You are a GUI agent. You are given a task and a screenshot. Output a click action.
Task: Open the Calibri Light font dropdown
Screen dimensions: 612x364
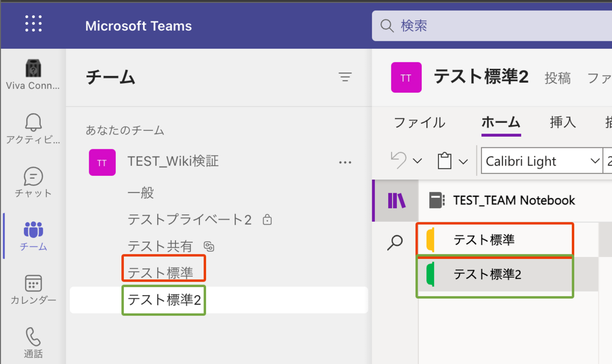click(594, 162)
